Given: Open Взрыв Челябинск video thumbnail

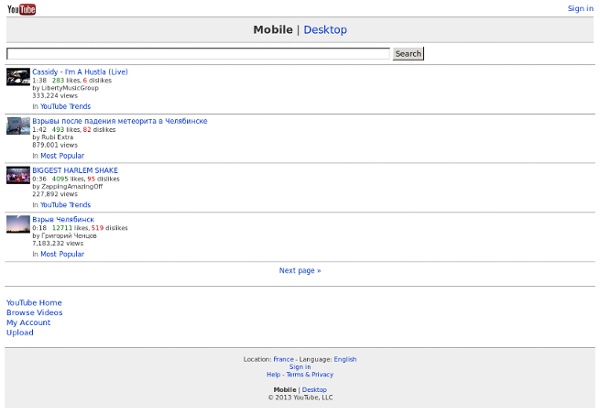Looking at the screenshot, I should (x=18, y=224).
